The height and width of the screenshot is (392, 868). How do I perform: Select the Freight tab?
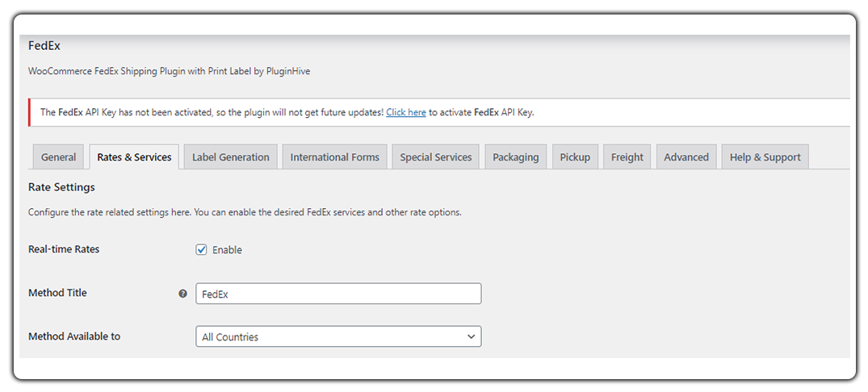[x=627, y=157]
